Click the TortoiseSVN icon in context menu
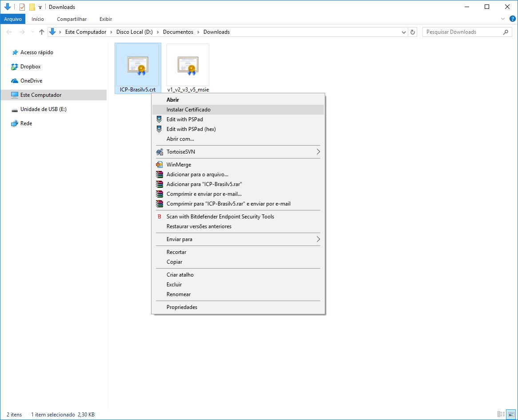 tap(159, 152)
